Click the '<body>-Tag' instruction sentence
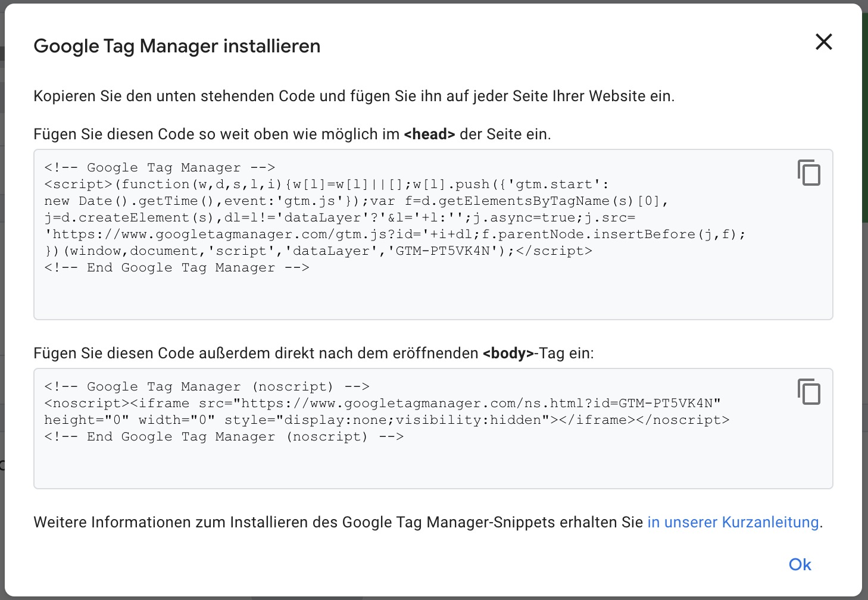This screenshot has height=600, width=868. [314, 353]
